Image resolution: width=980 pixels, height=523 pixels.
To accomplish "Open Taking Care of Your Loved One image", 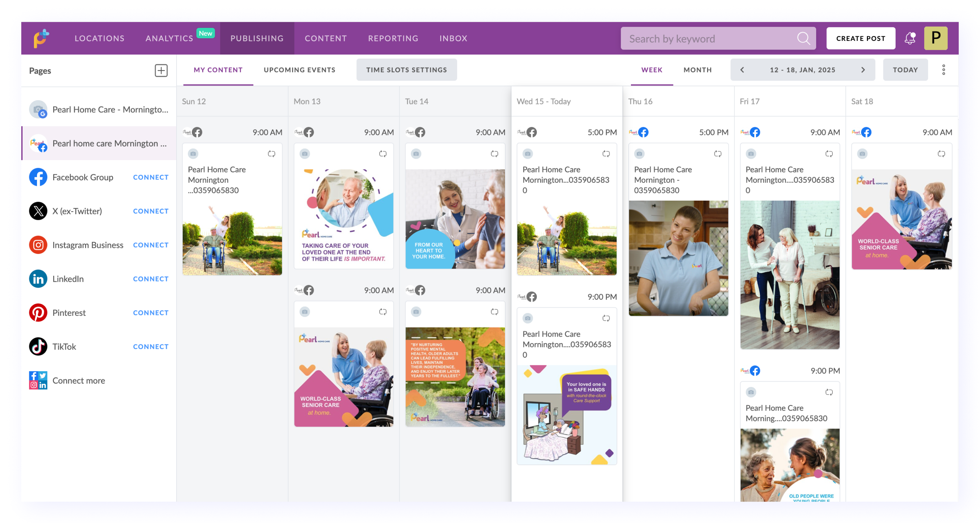I will click(x=343, y=219).
